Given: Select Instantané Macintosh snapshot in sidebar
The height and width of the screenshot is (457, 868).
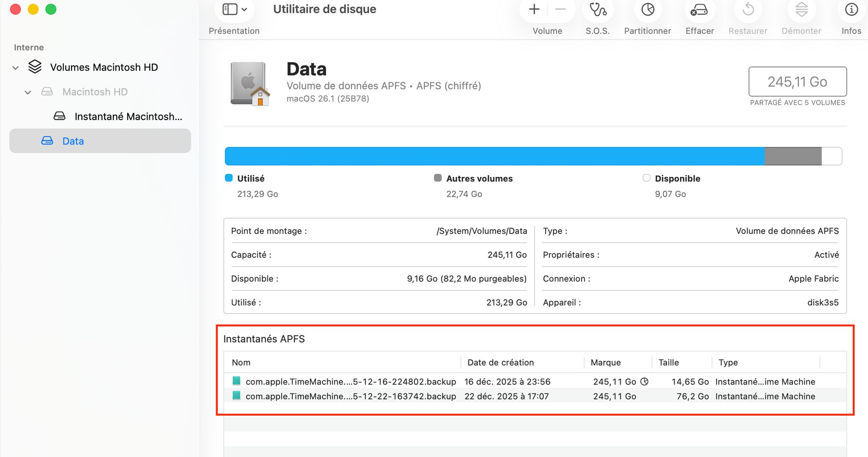Looking at the screenshot, I should [x=128, y=117].
